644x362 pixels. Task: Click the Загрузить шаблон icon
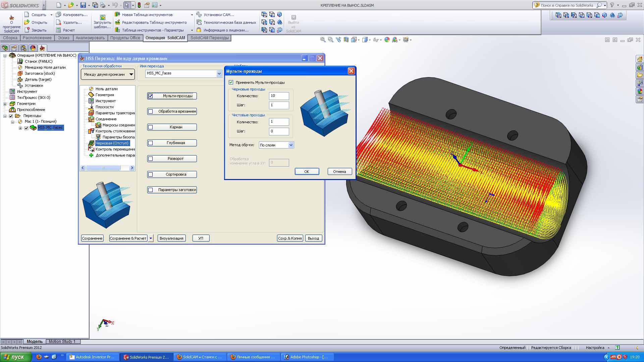pos(102,17)
